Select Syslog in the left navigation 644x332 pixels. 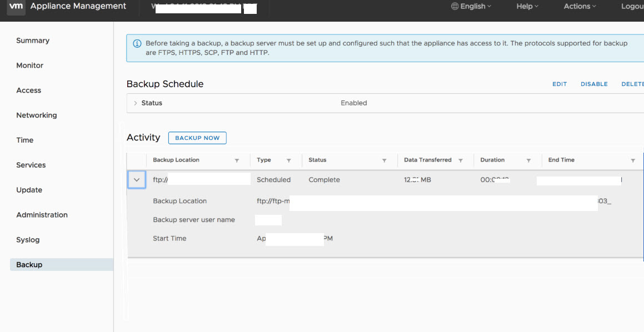point(28,240)
